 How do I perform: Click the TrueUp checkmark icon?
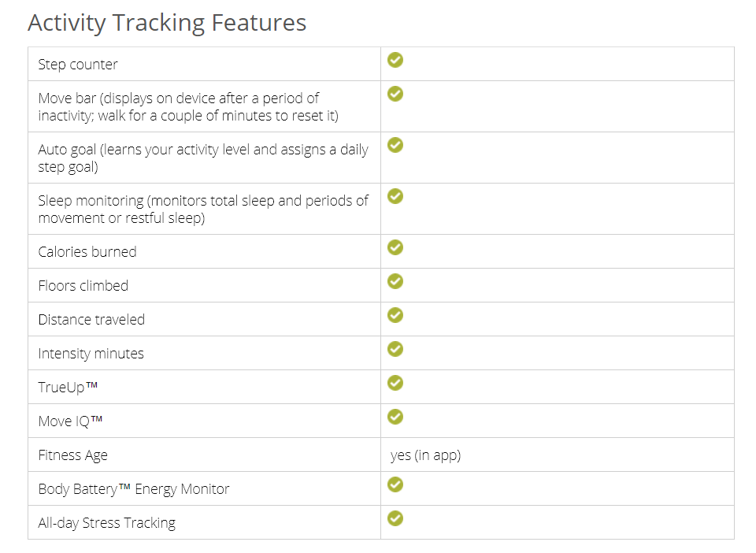click(x=395, y=383)
